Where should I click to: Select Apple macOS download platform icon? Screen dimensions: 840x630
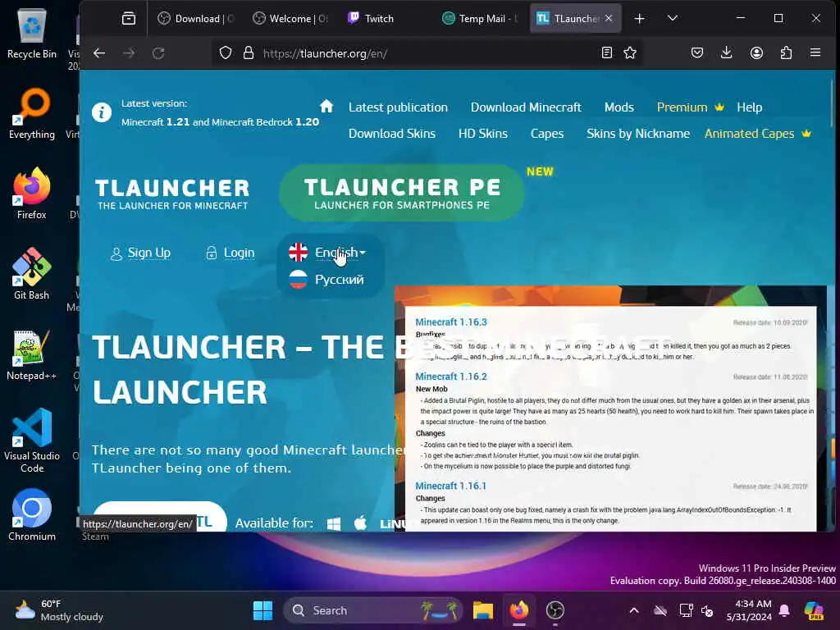click(361, 523)
